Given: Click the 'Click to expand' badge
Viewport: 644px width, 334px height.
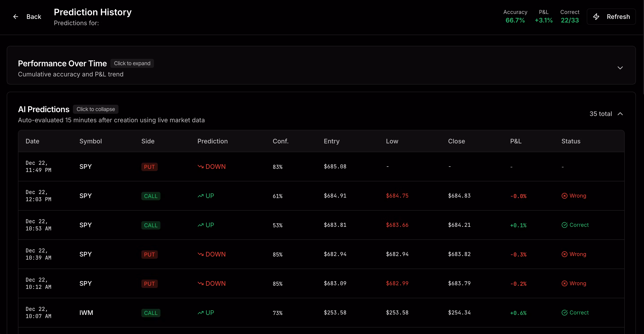Looking at the screenshot, I should (132, 63).
